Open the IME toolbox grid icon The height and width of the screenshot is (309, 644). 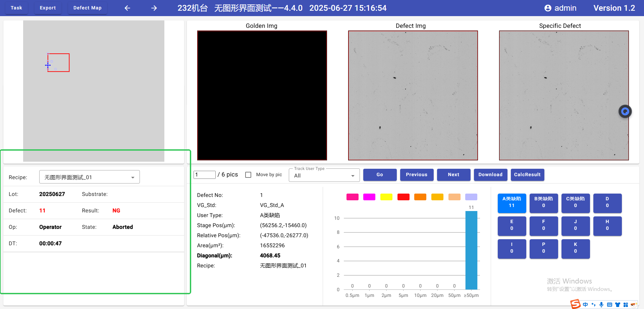pos(626,305)
